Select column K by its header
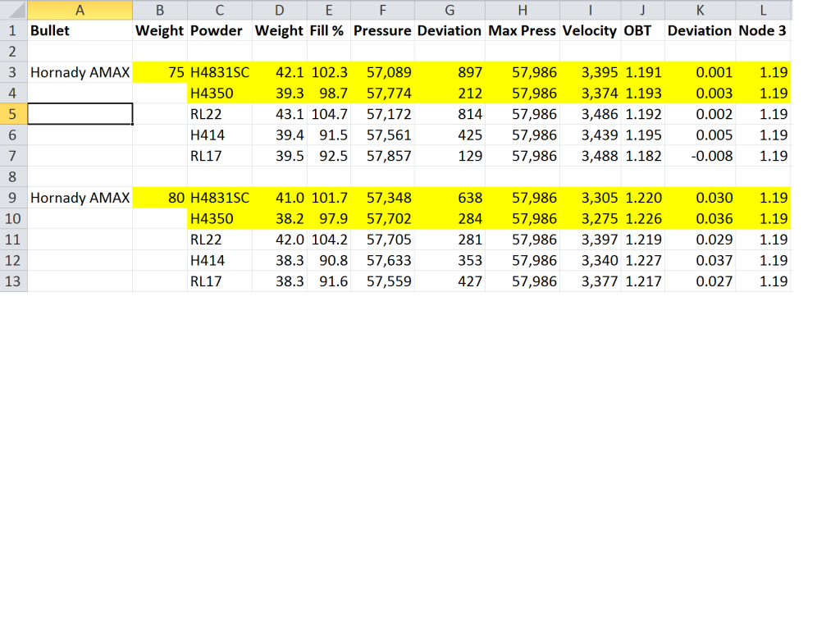Viewport: 840px width, 630px height. [701, 10]
